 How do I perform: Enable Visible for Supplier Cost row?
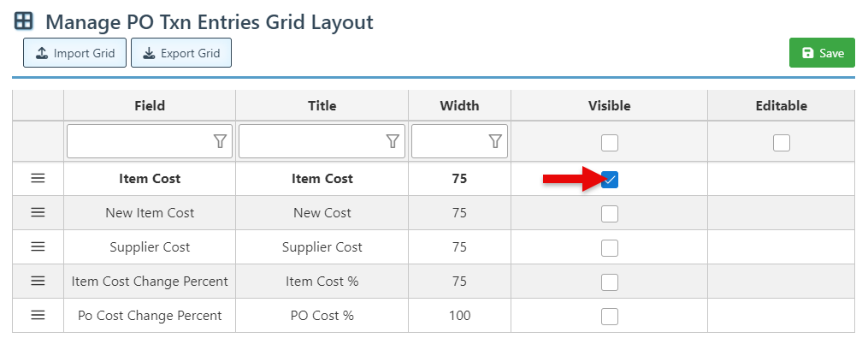pos(610,248)
